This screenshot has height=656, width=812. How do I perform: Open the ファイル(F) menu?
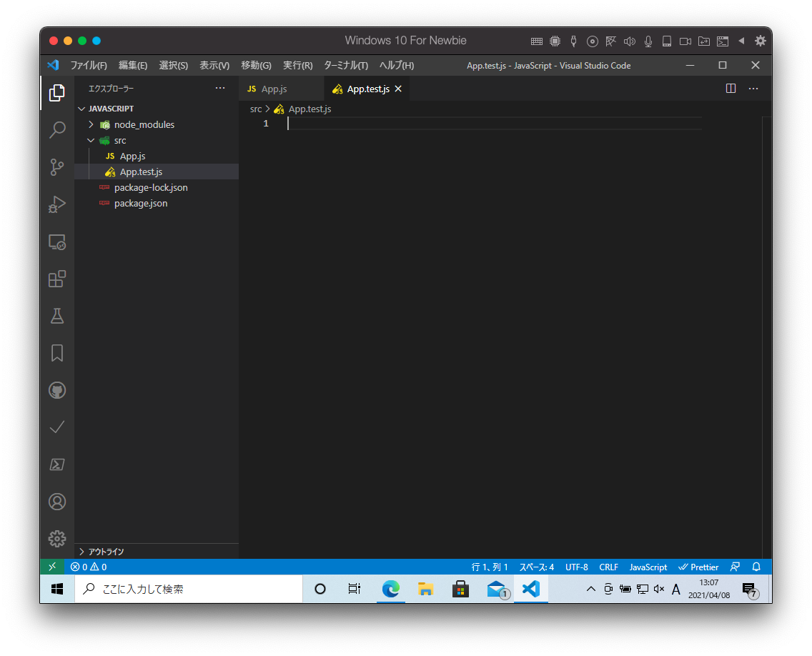click(89, 65)
